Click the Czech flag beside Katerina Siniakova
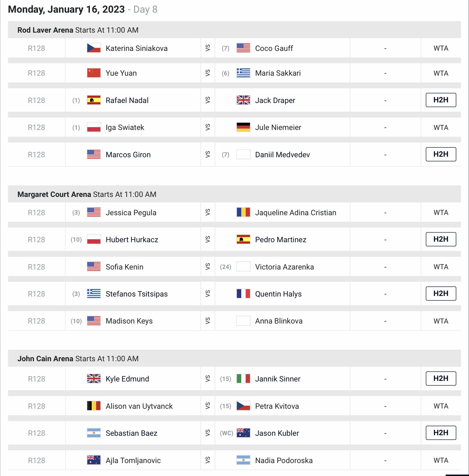The image size is (469, 476). click(x=94, y=48)
